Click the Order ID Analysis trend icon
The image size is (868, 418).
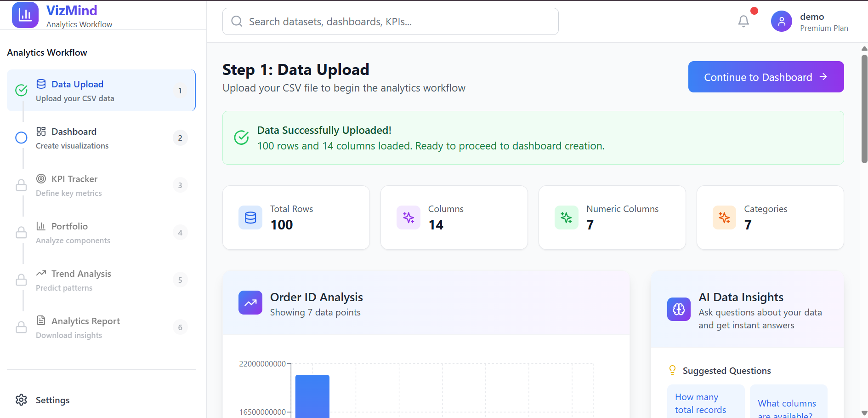pyautogui.click(x=250, y=303)
